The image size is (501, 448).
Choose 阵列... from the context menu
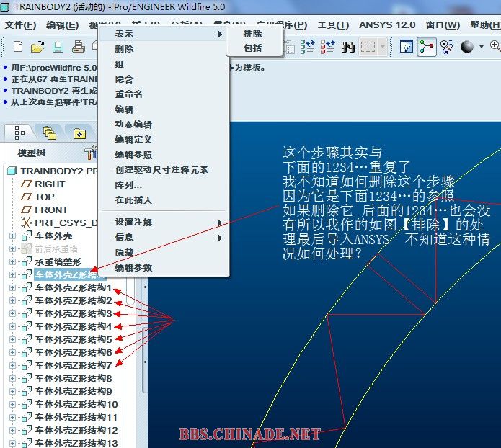click(x=164, y=185)
